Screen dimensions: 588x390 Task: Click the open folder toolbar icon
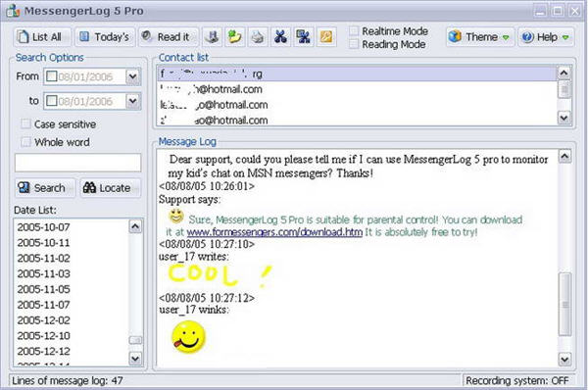point(235,37)
